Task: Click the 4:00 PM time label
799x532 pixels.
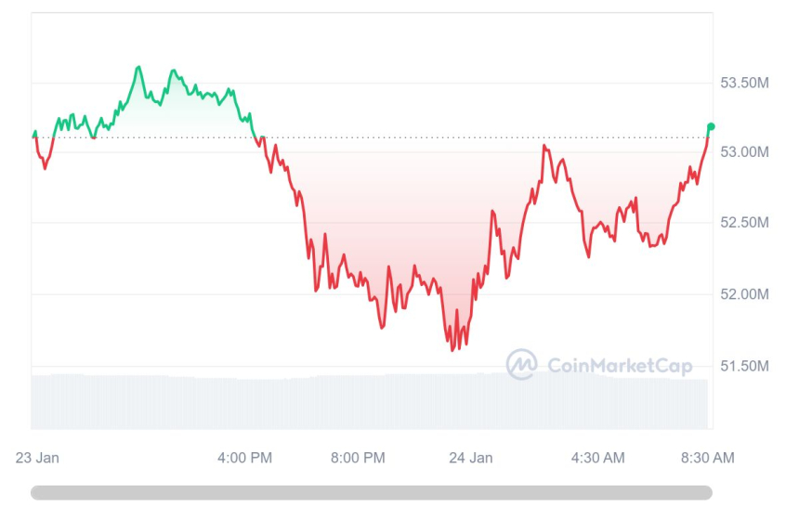Action: click(244, 458)
